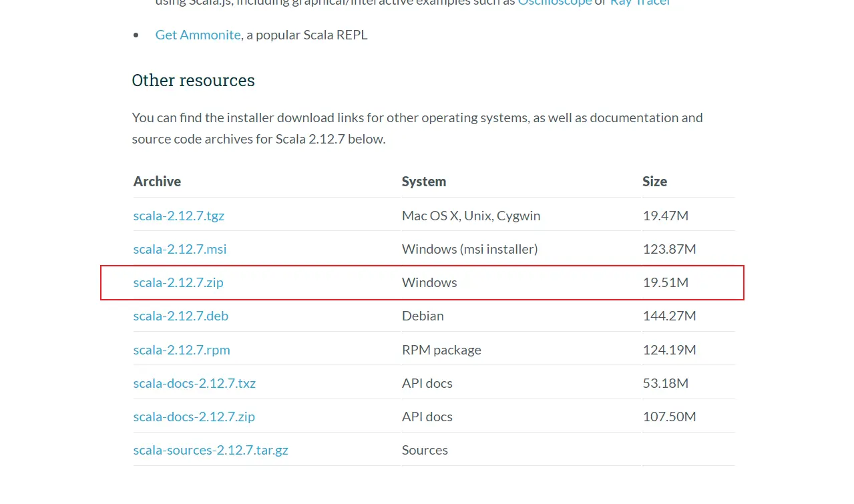Click the System column header

(424, 182)
